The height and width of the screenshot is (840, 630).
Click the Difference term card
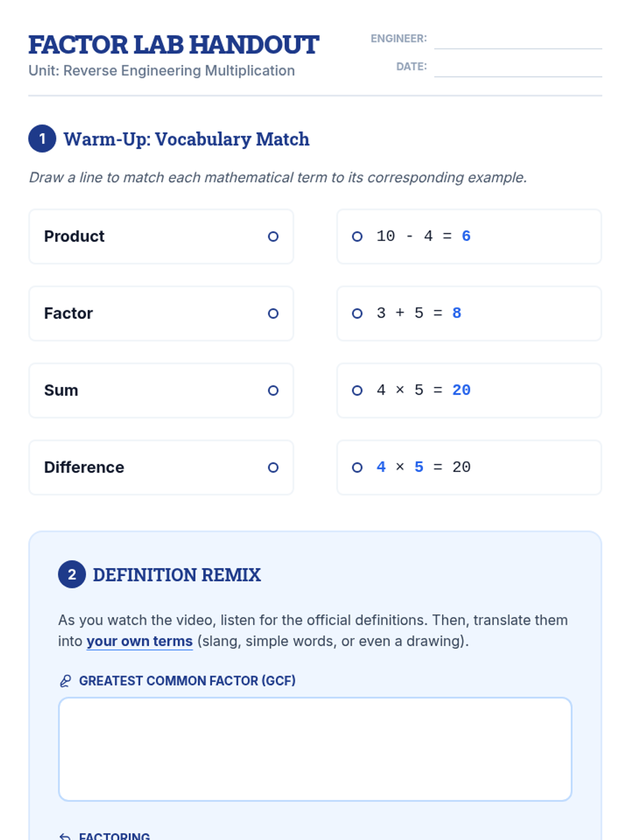point(161,467)
